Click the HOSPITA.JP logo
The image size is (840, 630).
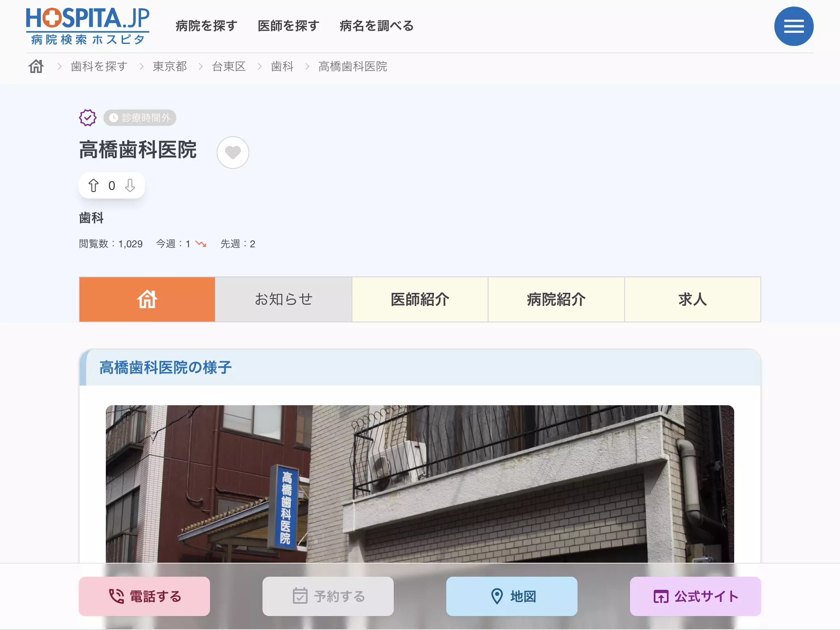click(x=88, y=26)
